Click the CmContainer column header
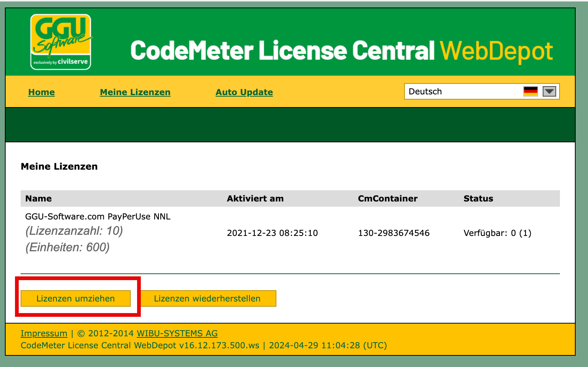The image size is (588, 367). [x=388, y=198]
